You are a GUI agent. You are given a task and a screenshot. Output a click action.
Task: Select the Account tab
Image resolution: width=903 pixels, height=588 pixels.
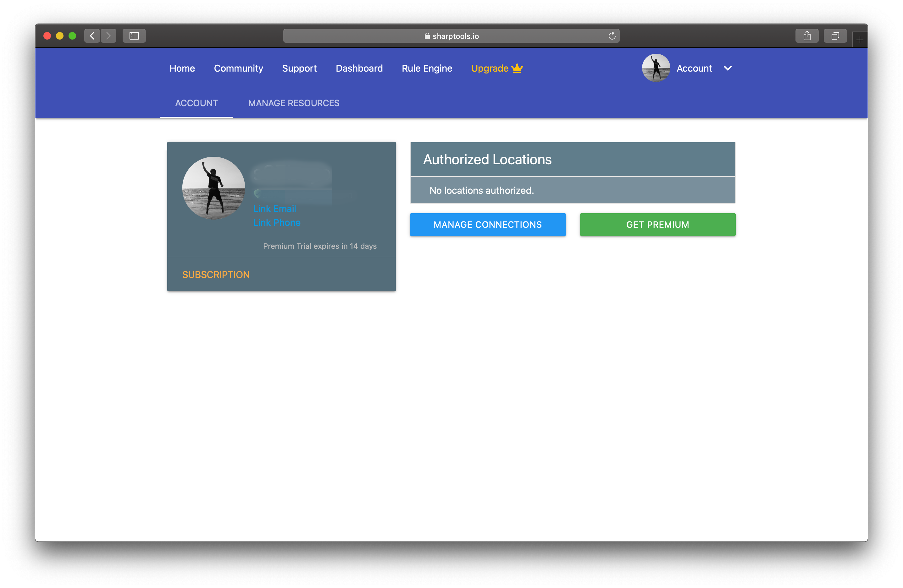click(196, 103)
